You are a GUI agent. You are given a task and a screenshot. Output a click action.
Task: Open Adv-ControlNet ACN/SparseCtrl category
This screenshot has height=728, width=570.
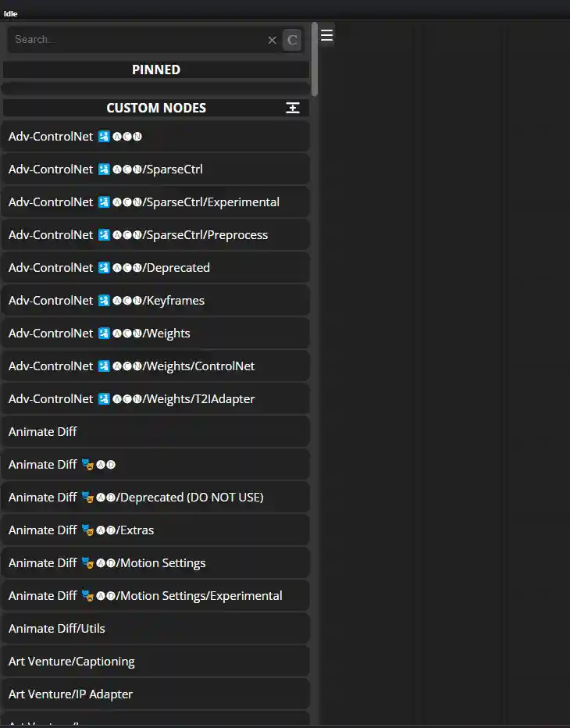pyautogui.click(x=155, y=170)
